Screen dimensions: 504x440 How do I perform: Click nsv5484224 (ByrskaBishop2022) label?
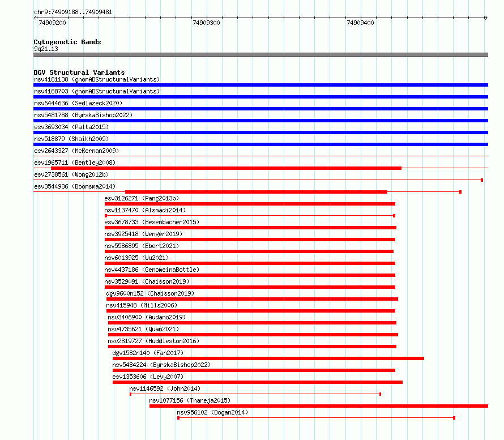coord(161,365)
